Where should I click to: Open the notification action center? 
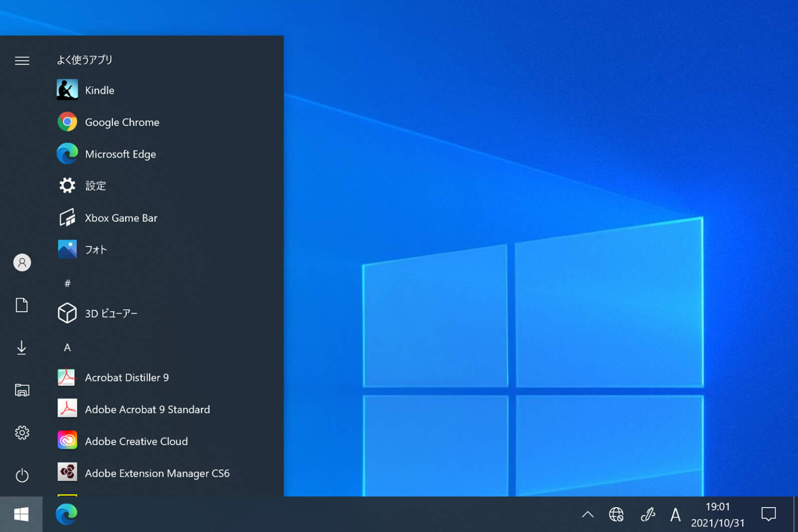pyautogui.click(x=768, y=514)
